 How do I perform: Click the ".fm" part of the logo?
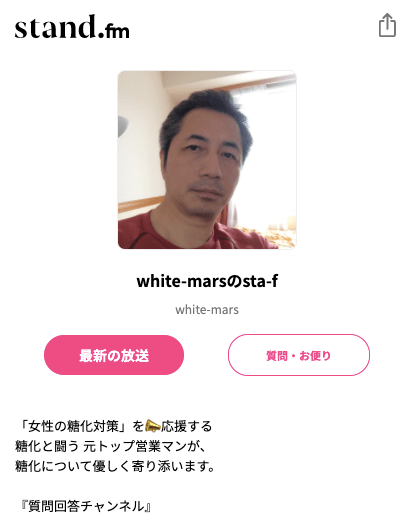tap(114, 31)
